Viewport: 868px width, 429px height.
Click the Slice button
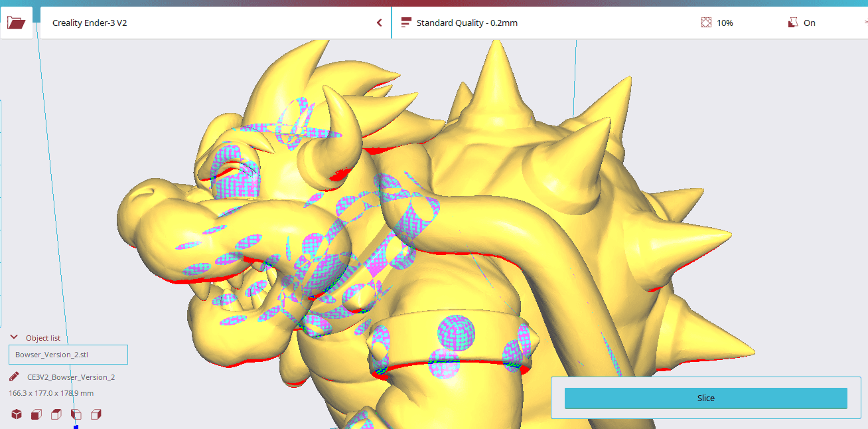(x=706, y=398)
